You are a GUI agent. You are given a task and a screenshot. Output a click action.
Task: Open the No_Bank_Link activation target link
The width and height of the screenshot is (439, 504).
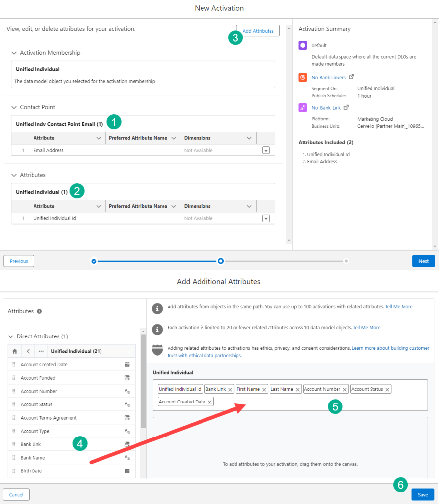coord(326,108)
